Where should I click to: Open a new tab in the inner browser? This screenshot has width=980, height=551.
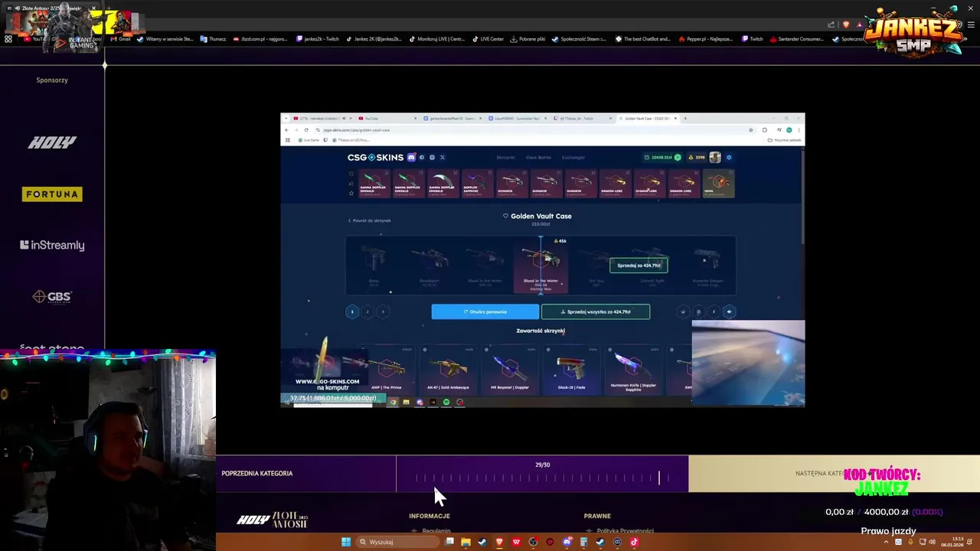coord(685,119)
